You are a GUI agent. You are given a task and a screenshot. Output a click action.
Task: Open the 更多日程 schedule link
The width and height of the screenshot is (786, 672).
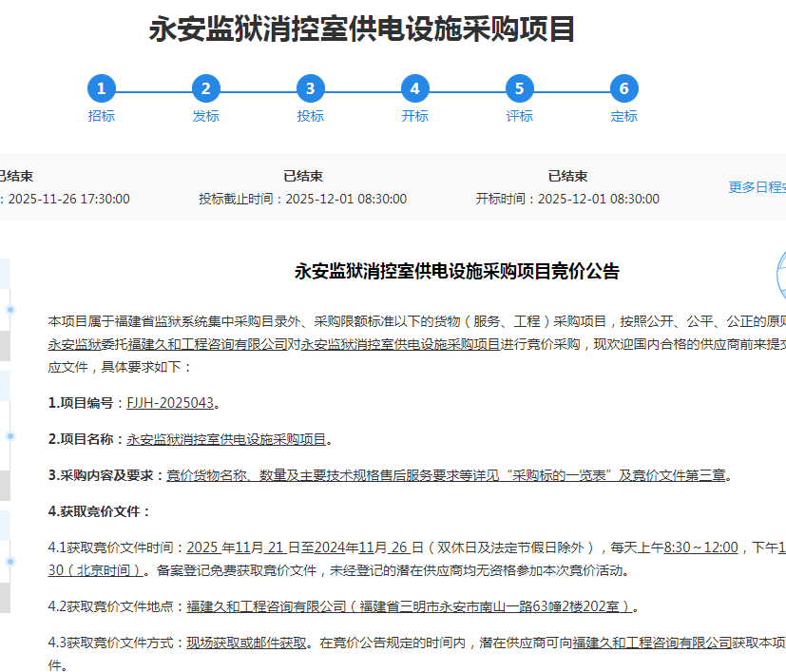tap(757, 187)
